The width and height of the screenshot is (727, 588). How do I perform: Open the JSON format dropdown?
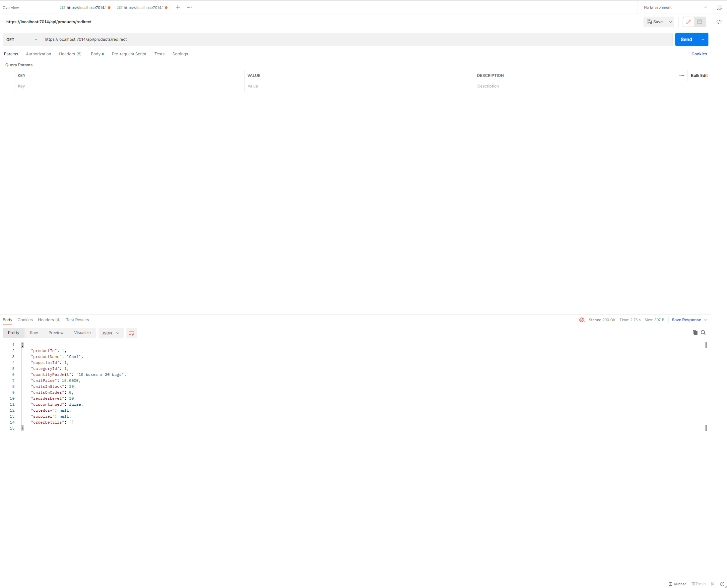110,333
